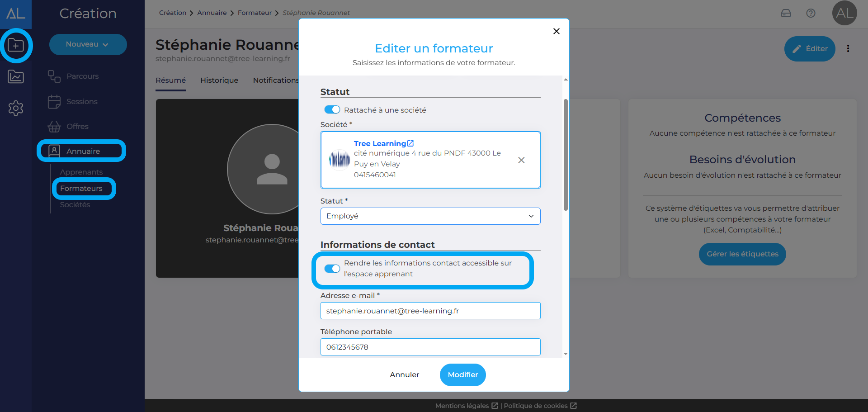Image resolution: width=868 pixels, height=412 pixels.
Task: Open the three-dot more options menu
Action: click(848, 49)
